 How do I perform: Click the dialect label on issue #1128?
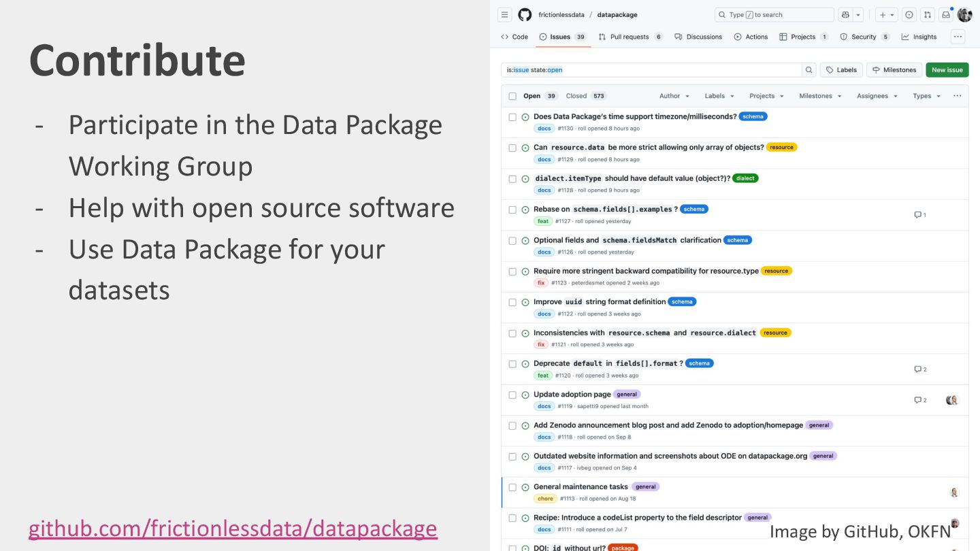(745, 178)
